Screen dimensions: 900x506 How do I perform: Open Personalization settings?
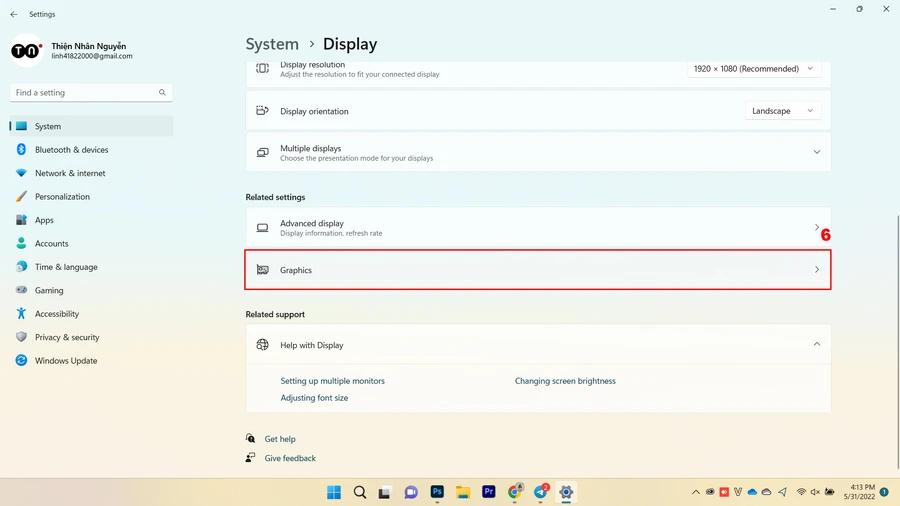(x=91, y=197)
